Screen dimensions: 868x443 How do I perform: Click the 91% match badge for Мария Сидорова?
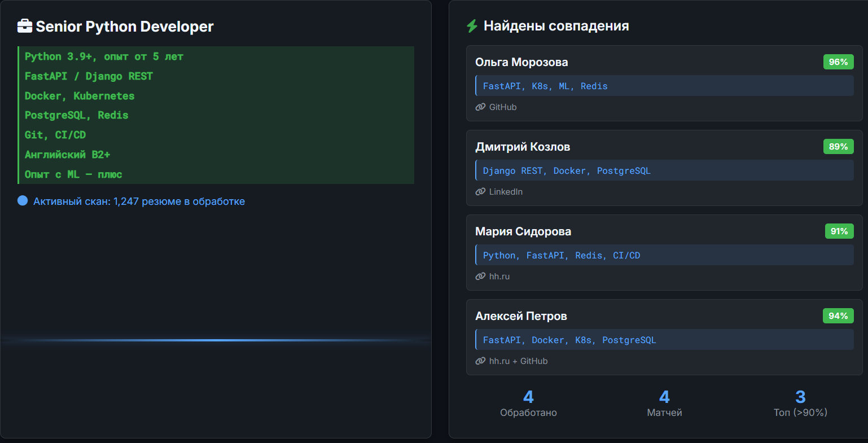(x=839, y=231)
